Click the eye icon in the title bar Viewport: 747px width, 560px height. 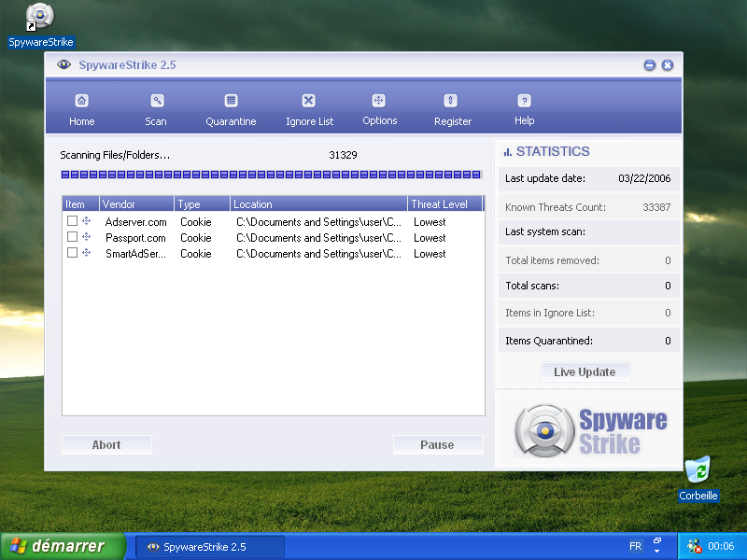(63, 64)
